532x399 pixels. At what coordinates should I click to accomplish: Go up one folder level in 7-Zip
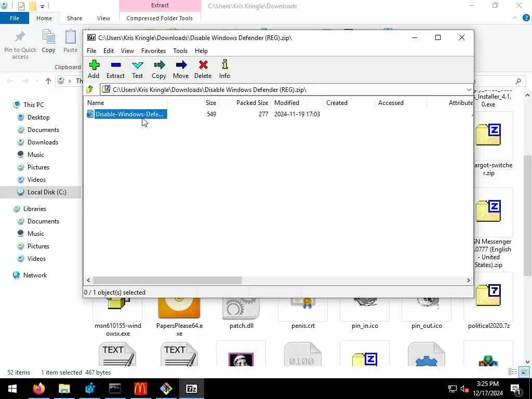click(90, 89)
